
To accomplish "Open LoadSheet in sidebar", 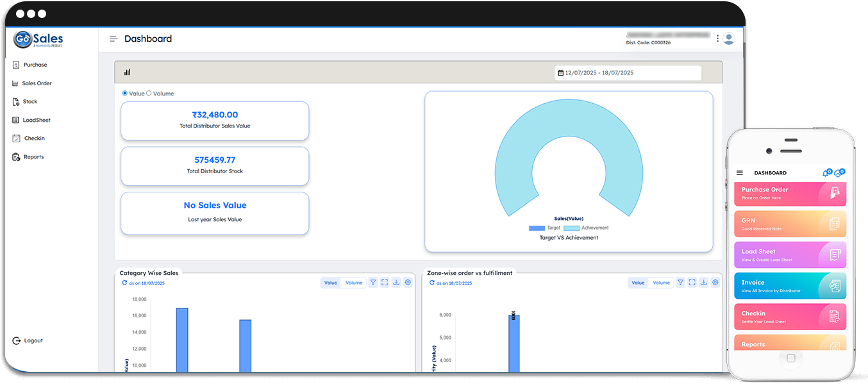I will pyautogui.click(x=31, y=120).
